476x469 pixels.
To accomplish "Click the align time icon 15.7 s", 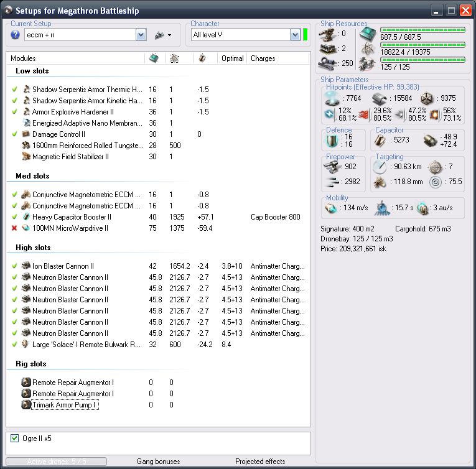I will [382, 208].
